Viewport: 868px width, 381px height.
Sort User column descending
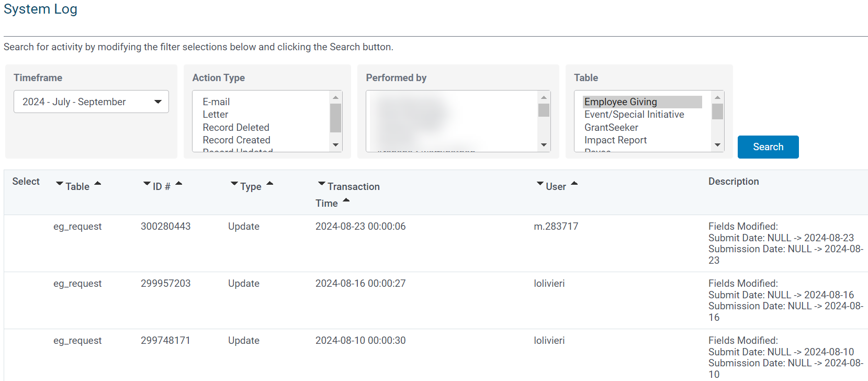point(540,184)
